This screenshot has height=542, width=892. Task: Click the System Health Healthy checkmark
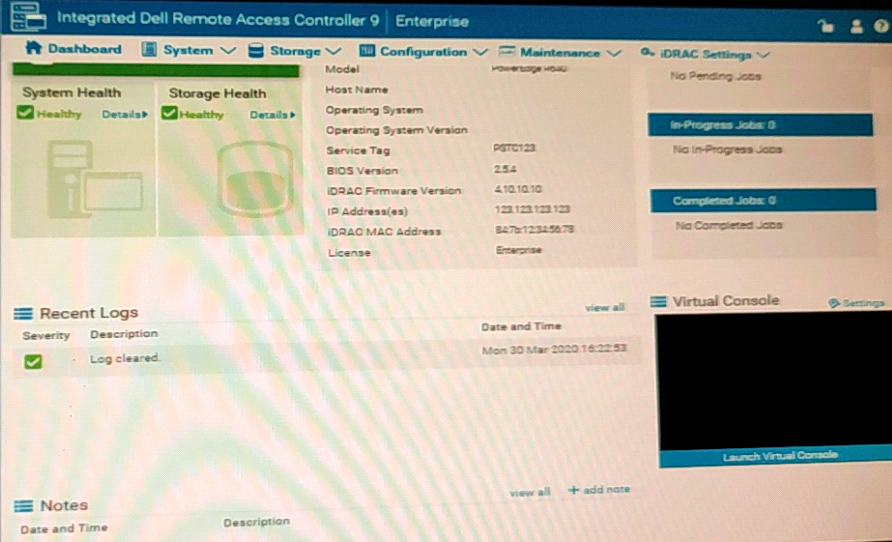tap(26, 114)
